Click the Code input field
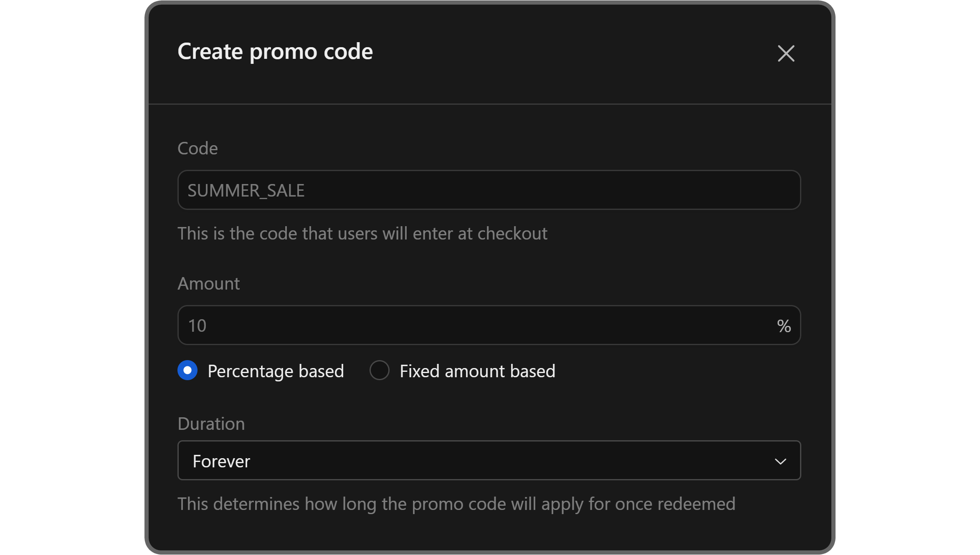 coord(489,190)
